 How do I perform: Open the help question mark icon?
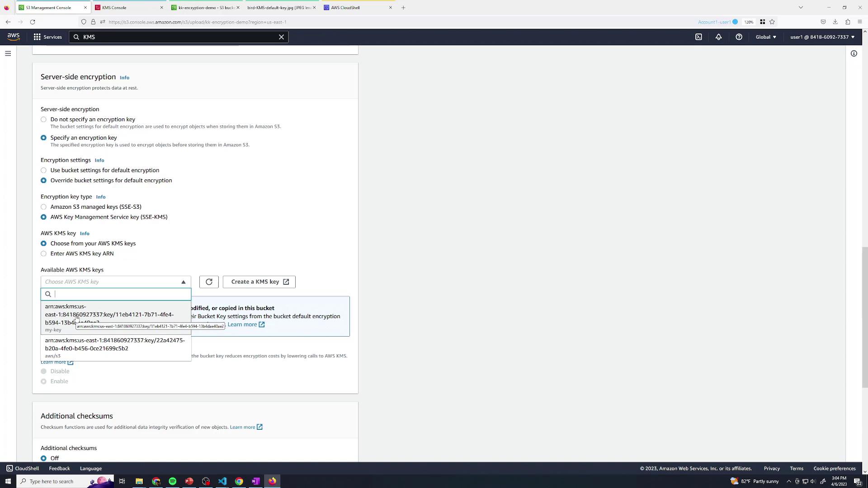(x=739, y=37)
